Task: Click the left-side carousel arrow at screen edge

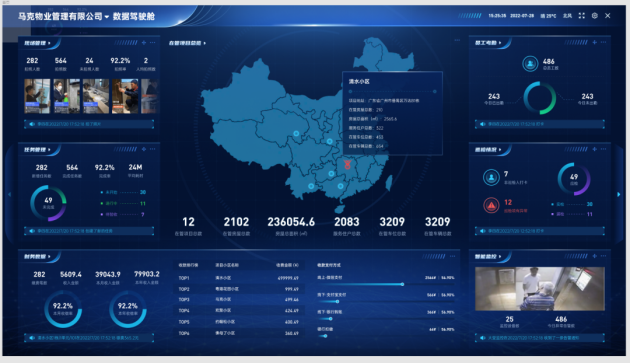Action: (10, 195)
